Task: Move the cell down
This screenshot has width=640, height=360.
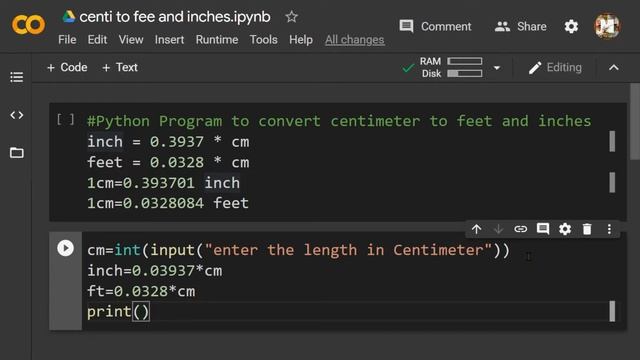Action: pos(498,229)
